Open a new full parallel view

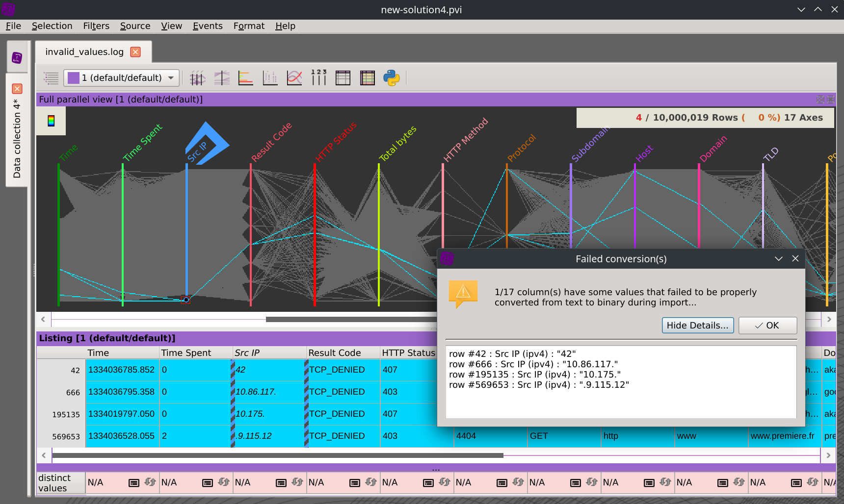click(197, 78)
